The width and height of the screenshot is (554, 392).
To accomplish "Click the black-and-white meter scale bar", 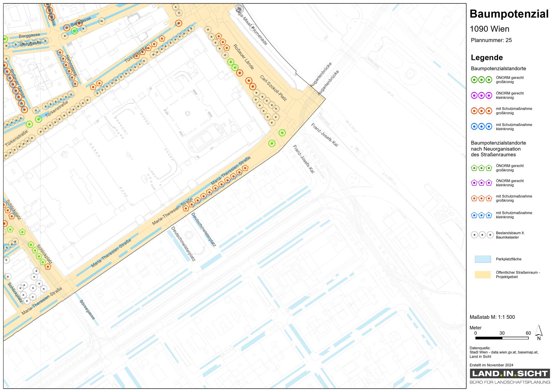I will coord(502,338).
